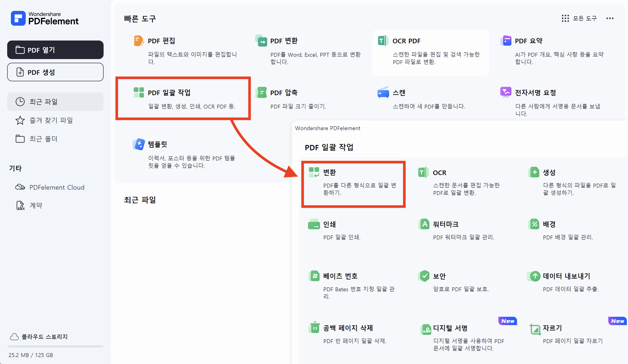The width and height of the screenshot is (628, 364).
Task: Select the 베이츠 번호 tool
Action: point(340,276)
